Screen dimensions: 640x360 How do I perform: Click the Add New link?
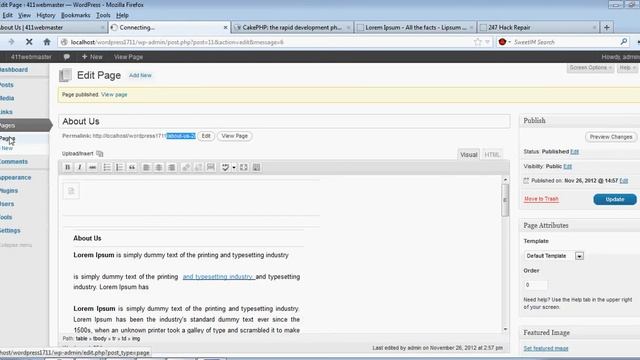[x=140, y=76]
